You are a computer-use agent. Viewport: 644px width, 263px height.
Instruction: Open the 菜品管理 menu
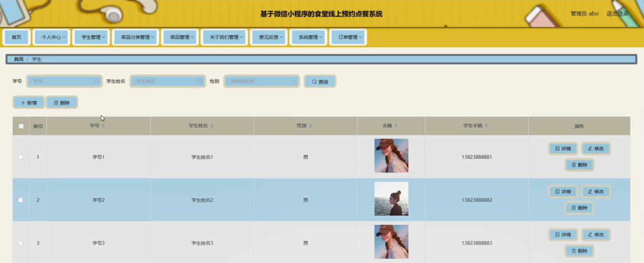click(x=180, y=37)
